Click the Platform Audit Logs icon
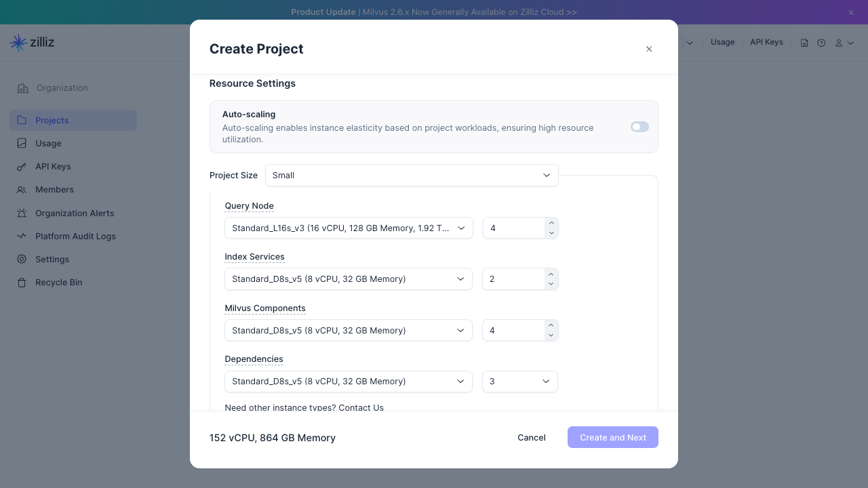Image resolution: width=868 pixels, height=488 pixels. point(22,237)
